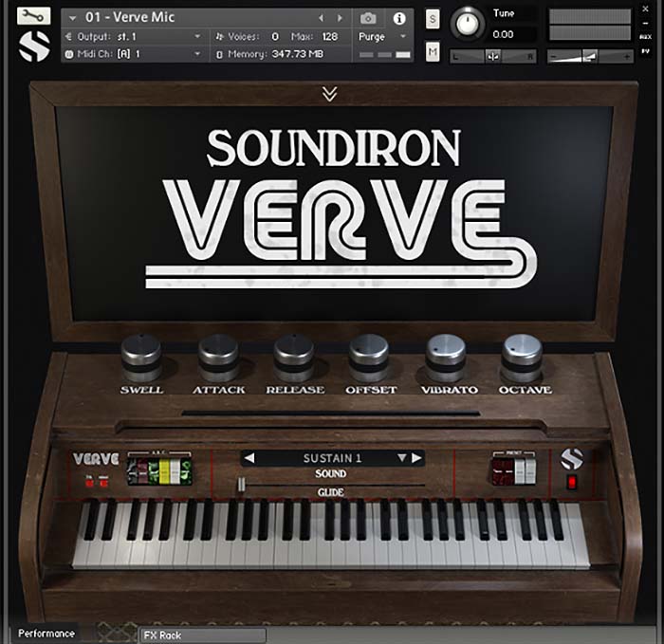This screenshot has width=664, height=644.
Task: Click the VERVE badge on the keyboard panel
Action: (96, 459)
